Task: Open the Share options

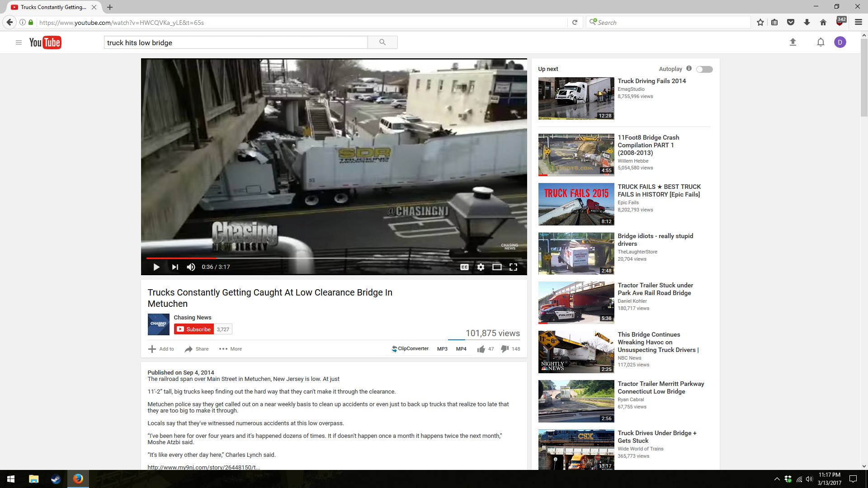Action: point(197,349)
